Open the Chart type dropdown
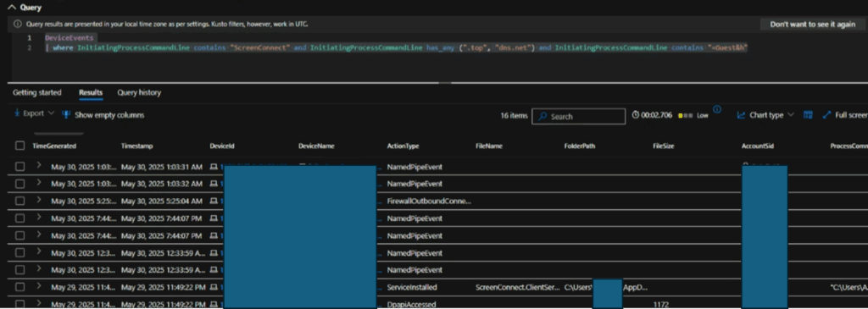868x309 pixels. pyautogui.click(x=765, y=115)
